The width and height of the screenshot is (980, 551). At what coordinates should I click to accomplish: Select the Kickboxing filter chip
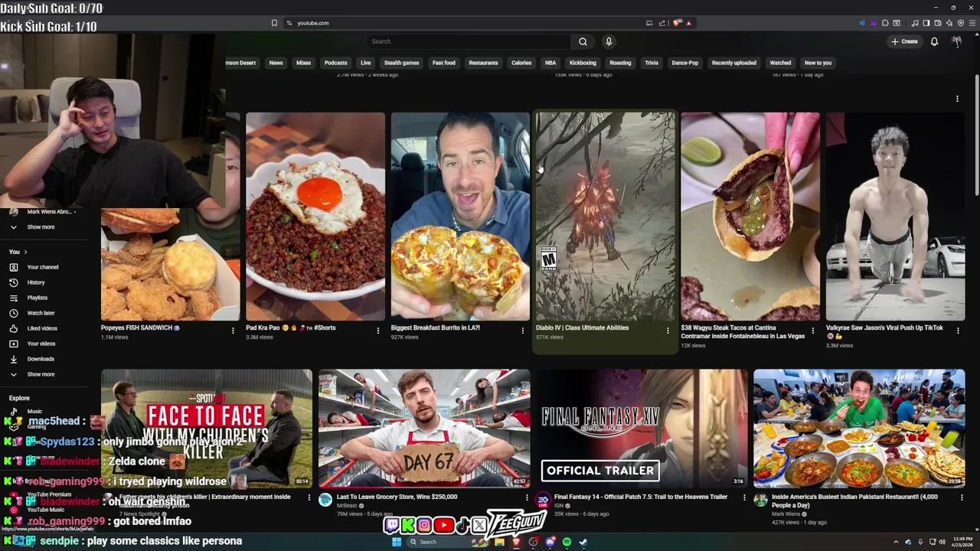click(x=583, y=63)
